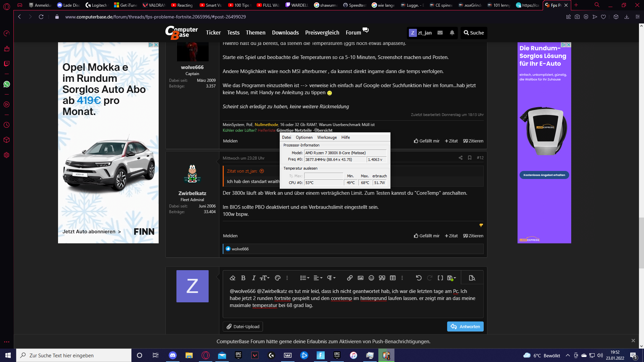Open text alignment dropdown
This screenshot has width=644, height=362.
click(318, 278)
